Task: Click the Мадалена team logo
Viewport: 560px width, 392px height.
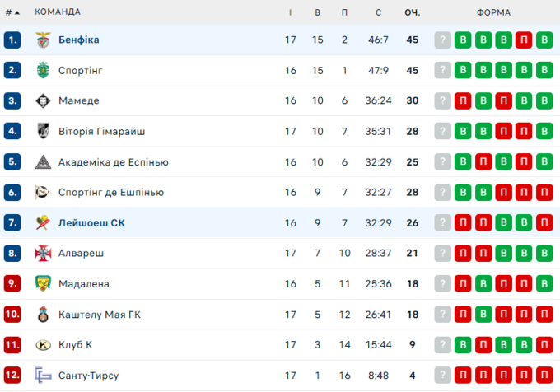Action: coord(43,284)
